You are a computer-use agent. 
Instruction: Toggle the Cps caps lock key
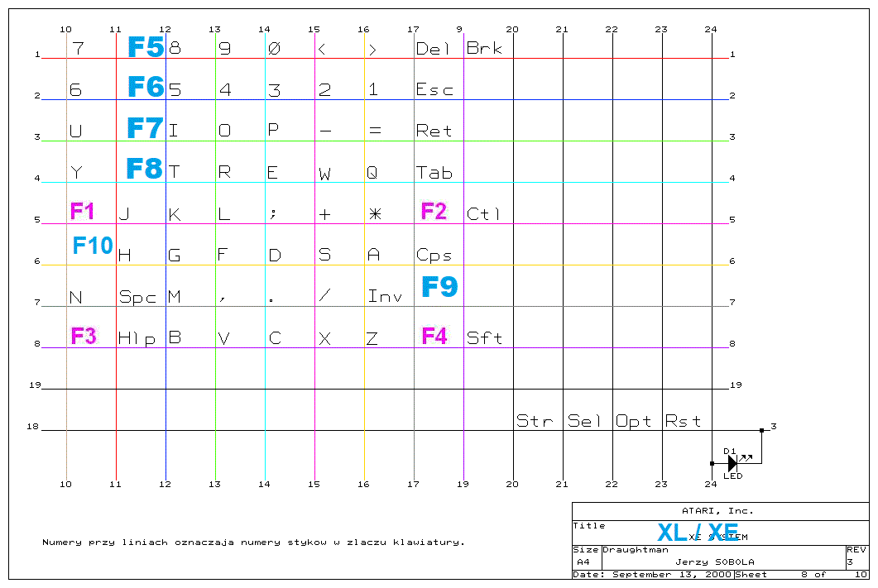pos(432,256)
